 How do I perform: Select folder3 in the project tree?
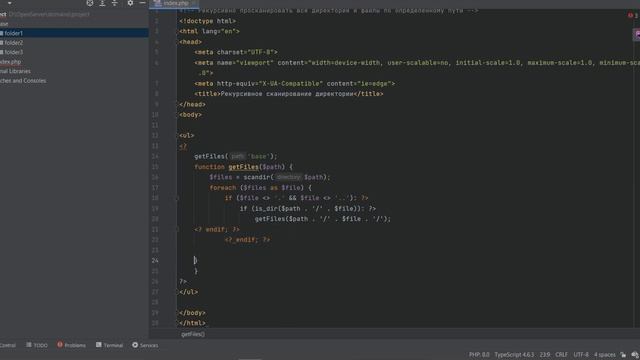point(13,52)
